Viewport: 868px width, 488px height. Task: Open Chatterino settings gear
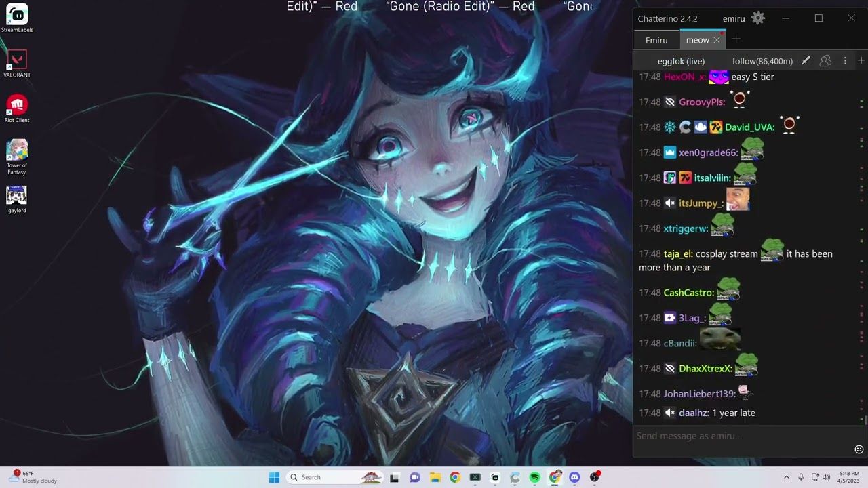pyautogui.click(x=758, y=18)
